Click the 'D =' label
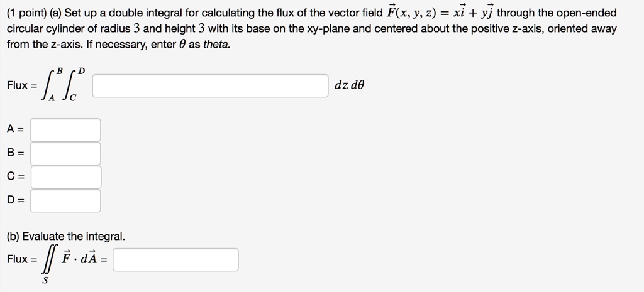Viewport: 644px width, 292px height. [x=16, y=201]
